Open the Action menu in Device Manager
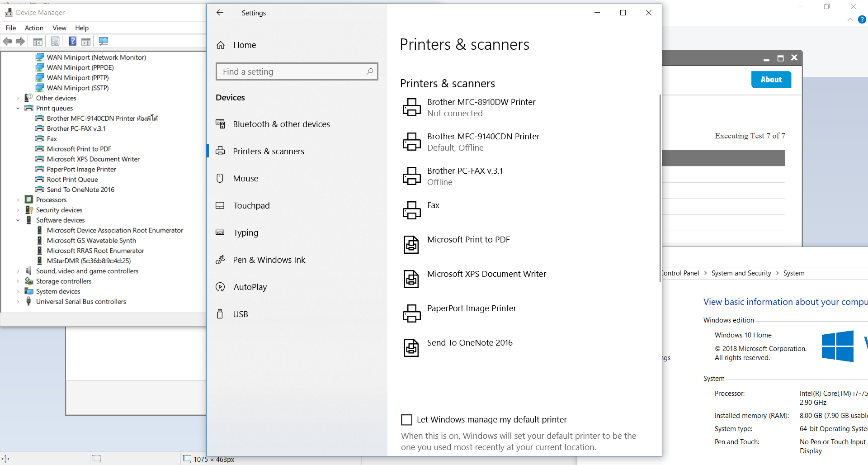Screen dimensions: 868x465 click(x=34, y=28)
